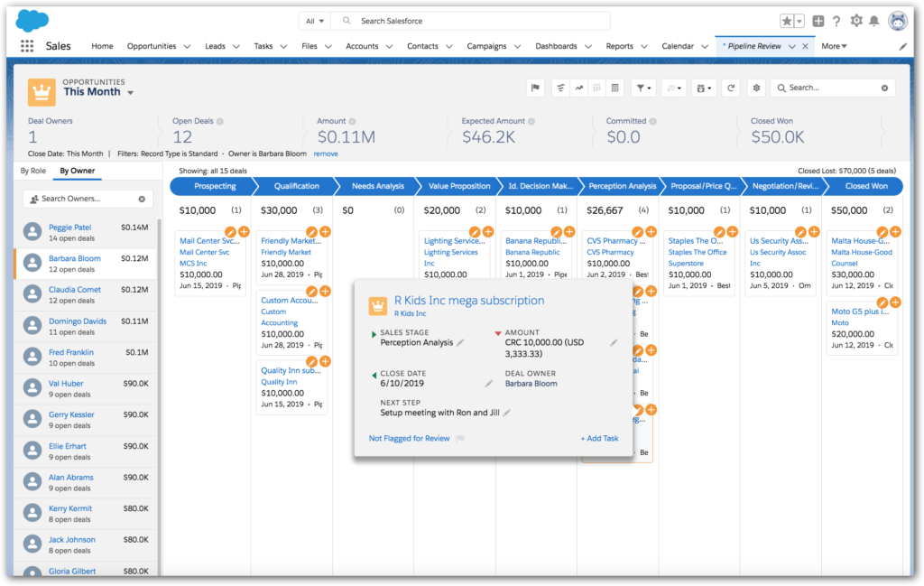The image size is (924, 586).
Task: Edit navigation bar pencil icon
Action: click(902, 47)
